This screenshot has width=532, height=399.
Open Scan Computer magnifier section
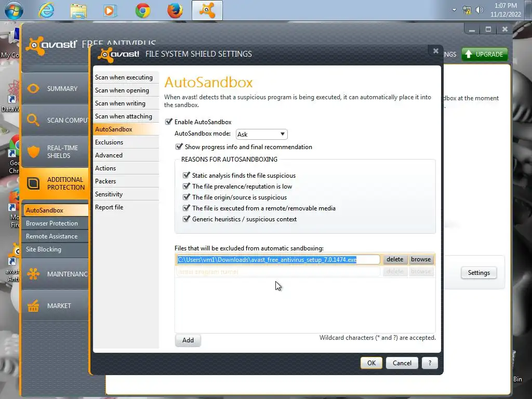pyautogui.click(x=55, y=120)
